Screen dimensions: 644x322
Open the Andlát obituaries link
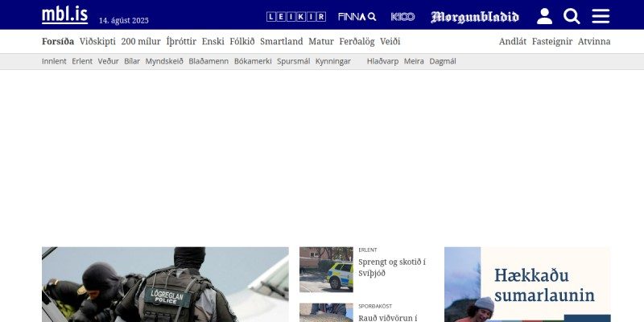[513, 42]
